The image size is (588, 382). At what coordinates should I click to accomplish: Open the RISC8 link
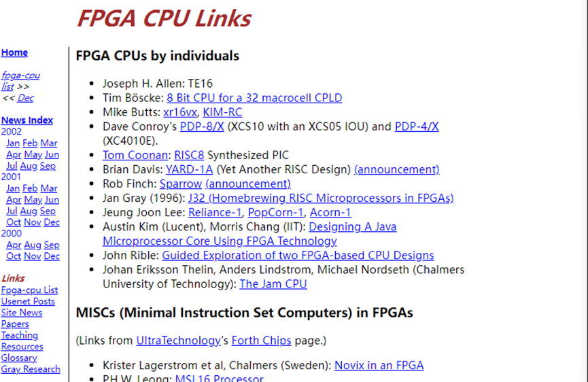tap(189, 155)
